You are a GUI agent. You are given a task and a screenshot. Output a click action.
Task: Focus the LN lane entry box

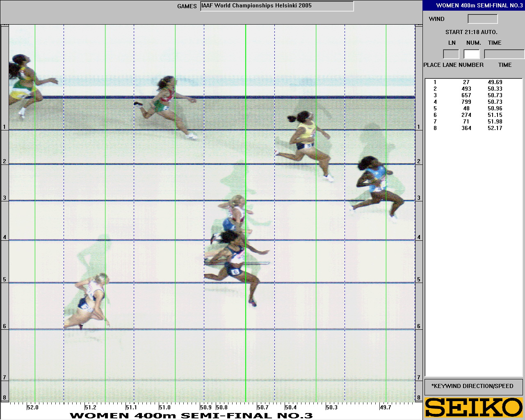pyautogui.click(x=451, y=54)
